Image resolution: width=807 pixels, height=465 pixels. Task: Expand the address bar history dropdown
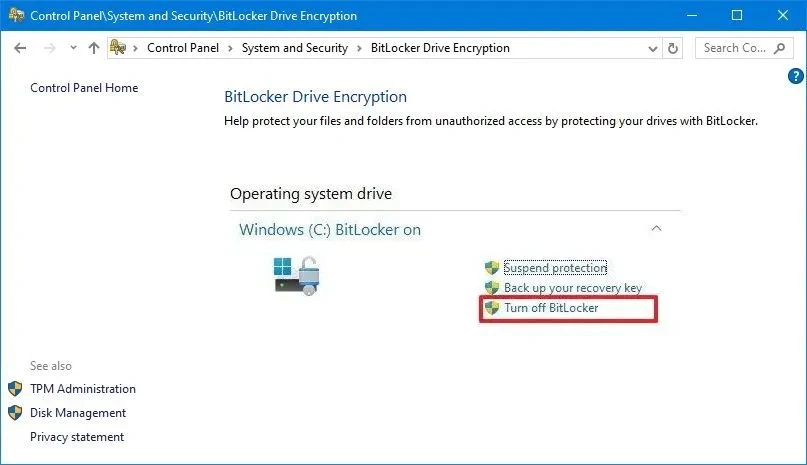click(652, 48)
